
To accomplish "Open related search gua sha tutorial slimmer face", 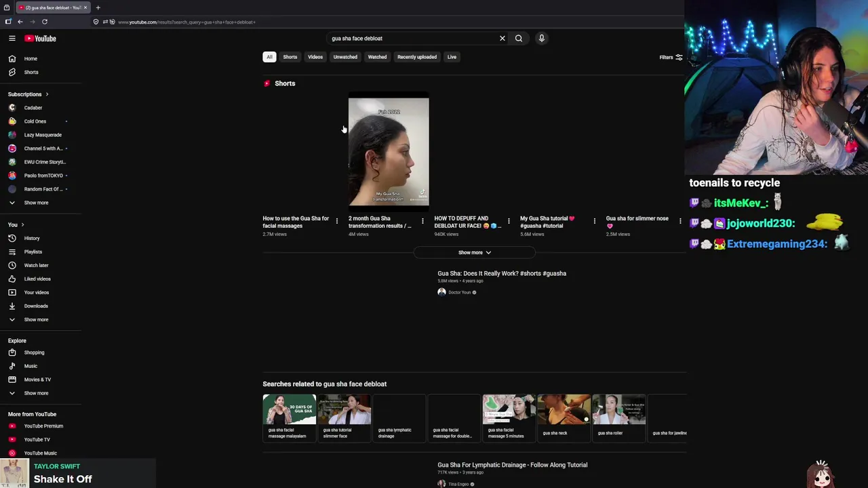I will [344, 418].
